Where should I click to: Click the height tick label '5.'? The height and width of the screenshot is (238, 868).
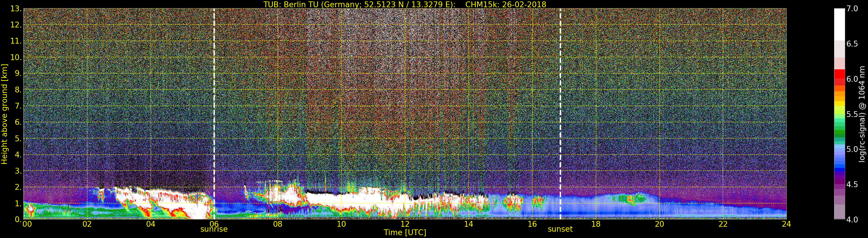tap(18, 138)
